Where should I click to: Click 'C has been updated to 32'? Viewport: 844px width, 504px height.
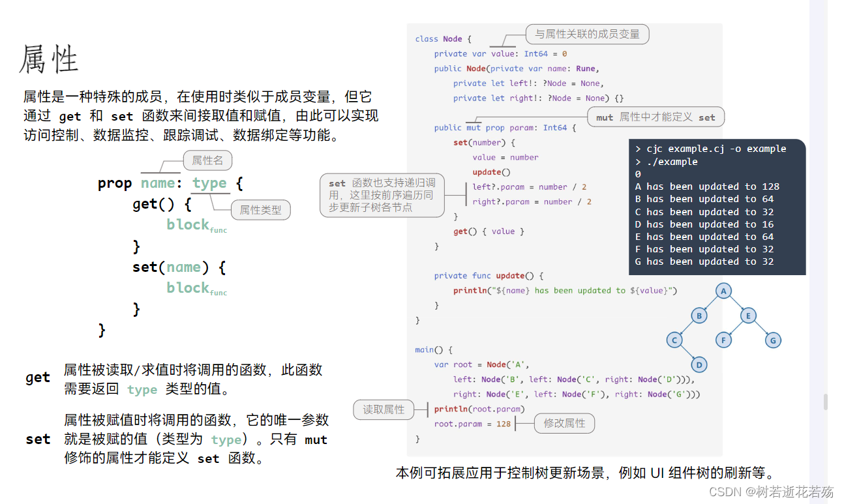[x=704, y=212]
